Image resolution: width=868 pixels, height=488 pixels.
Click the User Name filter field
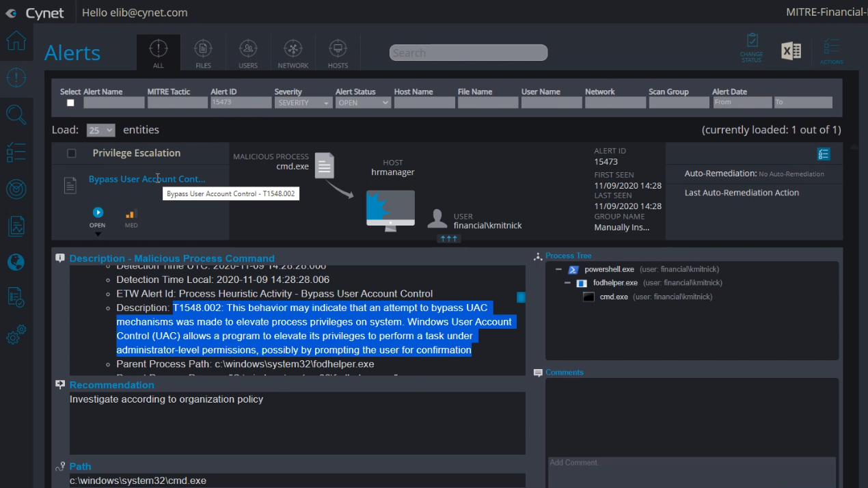pyautogui.click(x=552, y=103)
